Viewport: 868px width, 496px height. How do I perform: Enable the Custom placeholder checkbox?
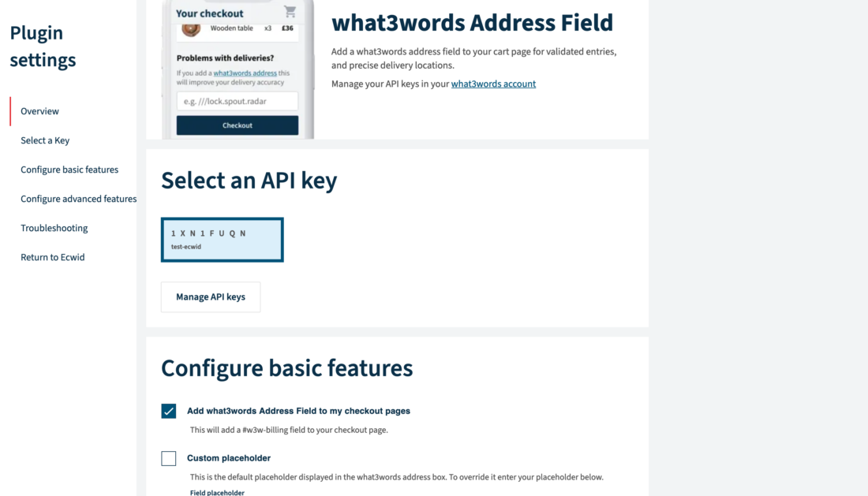pos(169,458)
